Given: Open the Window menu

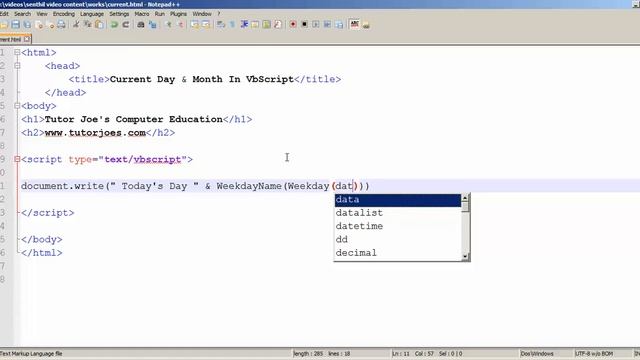Looking at the screenshot, I should click(202, 14).
